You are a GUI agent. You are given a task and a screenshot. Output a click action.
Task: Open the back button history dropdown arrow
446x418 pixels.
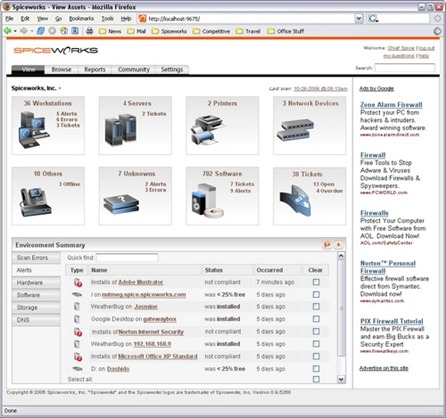pyautogui.click(x=15, y=31)
